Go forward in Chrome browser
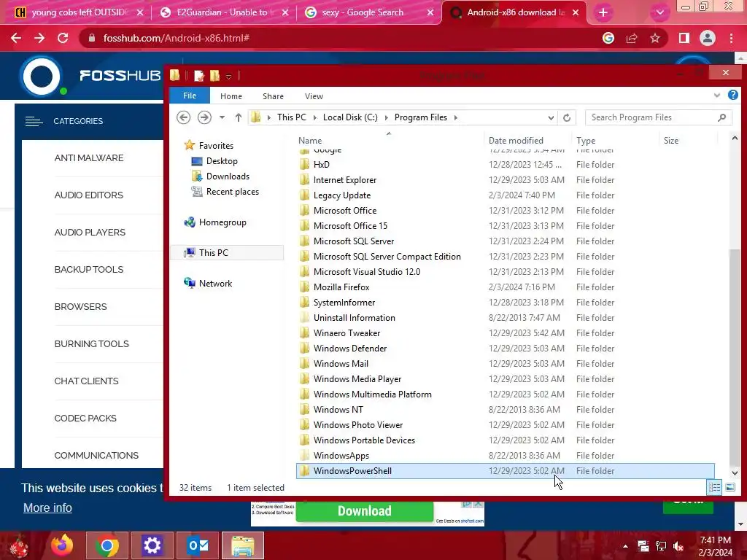This screenshot has height=560, width=747. [x=39, y=38]
